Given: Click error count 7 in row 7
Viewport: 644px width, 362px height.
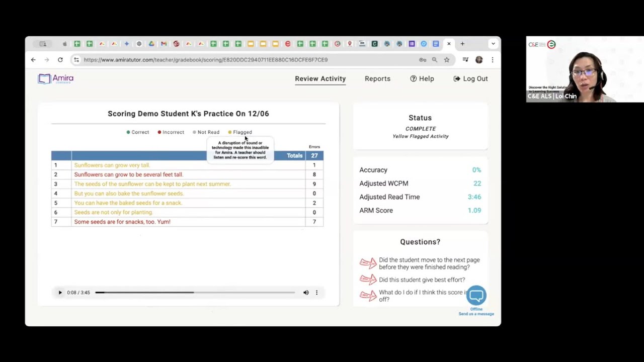Looking at the screenshot, I should tap(314, 222).
